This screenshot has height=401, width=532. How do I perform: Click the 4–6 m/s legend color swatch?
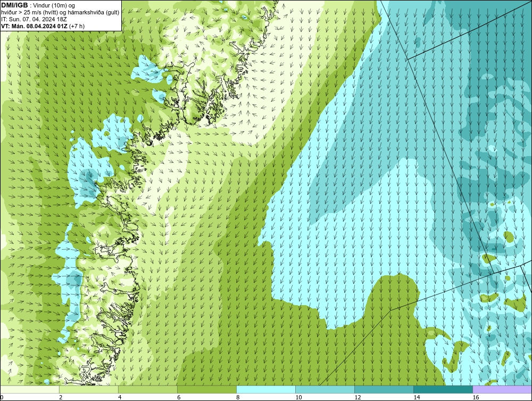click(147, 389)
